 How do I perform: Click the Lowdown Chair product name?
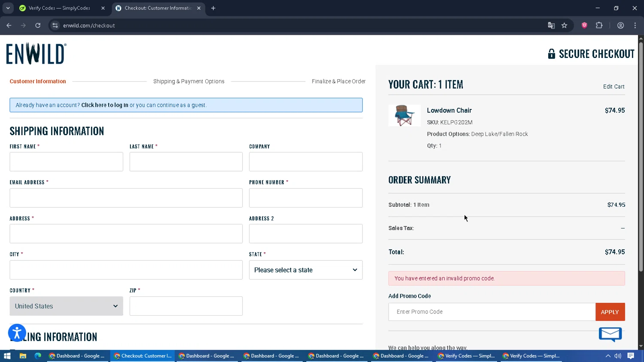pos(449,110)
